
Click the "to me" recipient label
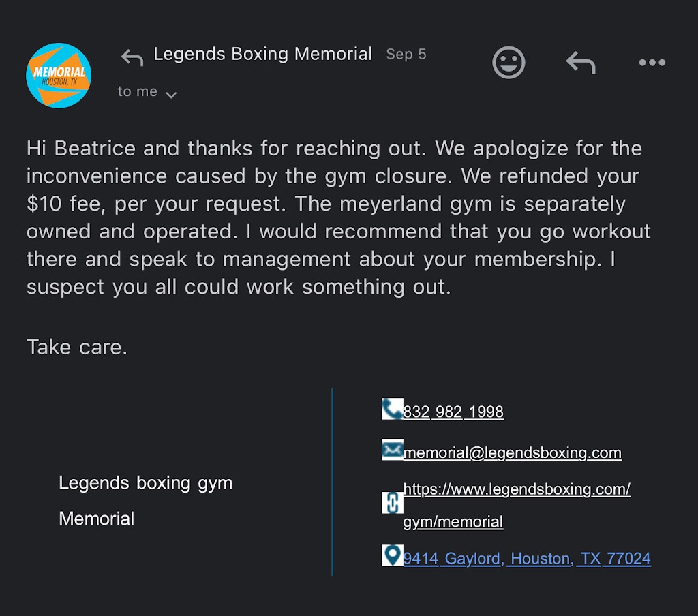coord(137,92)
